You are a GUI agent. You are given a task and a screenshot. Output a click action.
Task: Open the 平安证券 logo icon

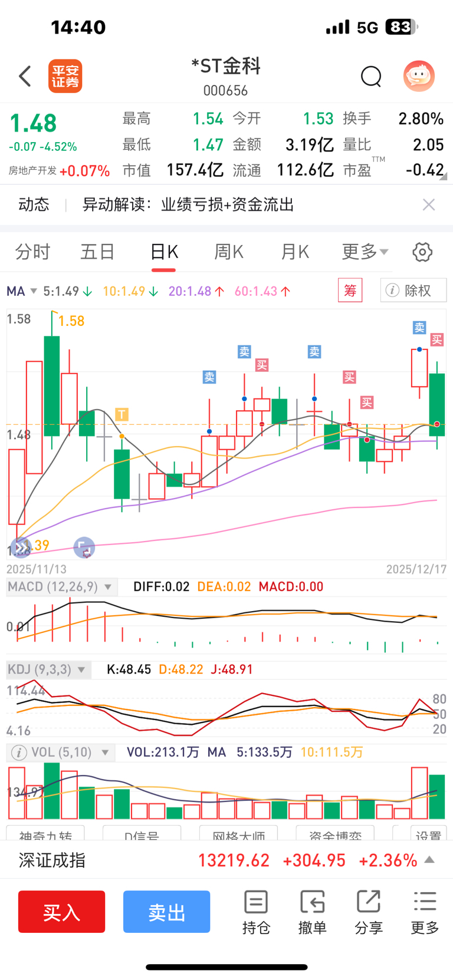[x=65, y=76]
